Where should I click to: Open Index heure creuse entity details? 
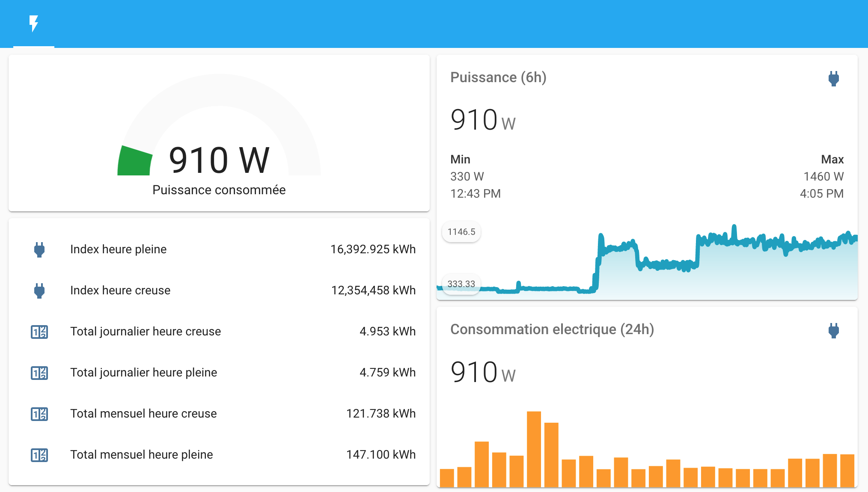click(120, 290)
